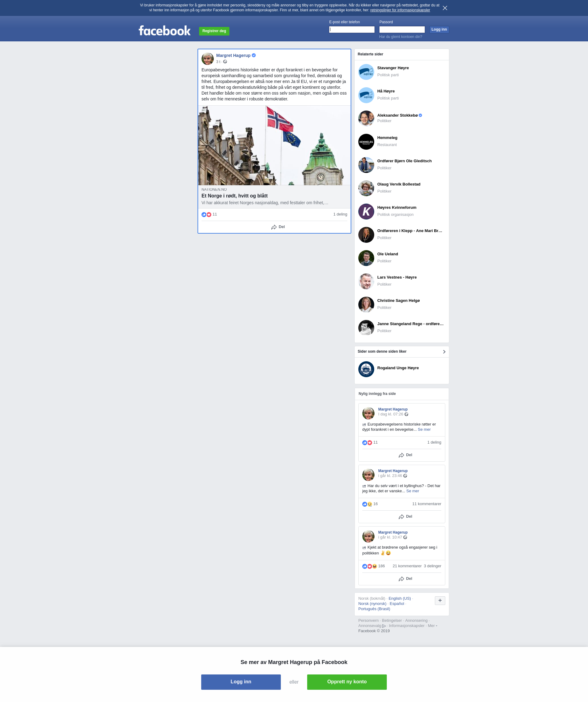588x702 pixels.
Task: Open Høyres Kvinneforum K logo
Action: point(366,212)
